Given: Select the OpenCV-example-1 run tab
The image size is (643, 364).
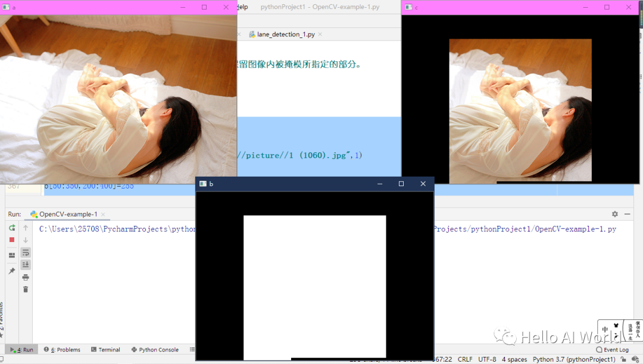Looking at the screenshot, I should tap(68, 214).
